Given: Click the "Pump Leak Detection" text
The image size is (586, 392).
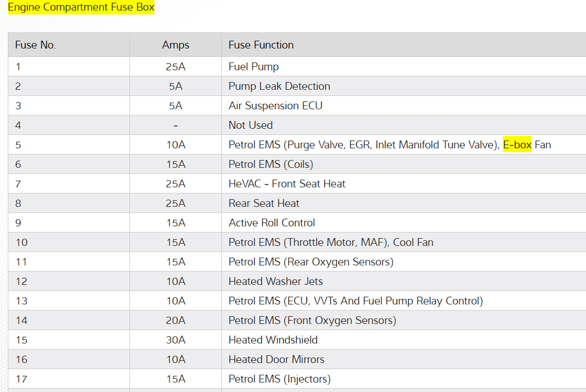Looking at the screenshot, I should 279,86.
